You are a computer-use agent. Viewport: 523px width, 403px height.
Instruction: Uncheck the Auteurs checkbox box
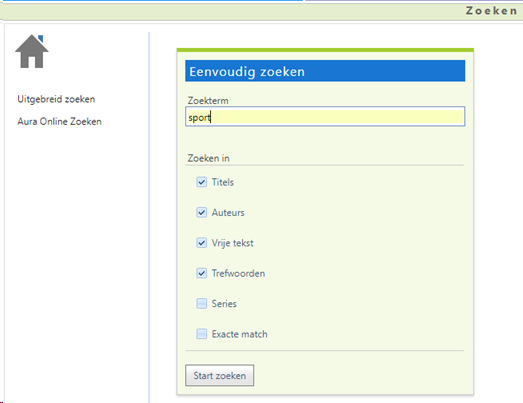[x=201, y=213]
